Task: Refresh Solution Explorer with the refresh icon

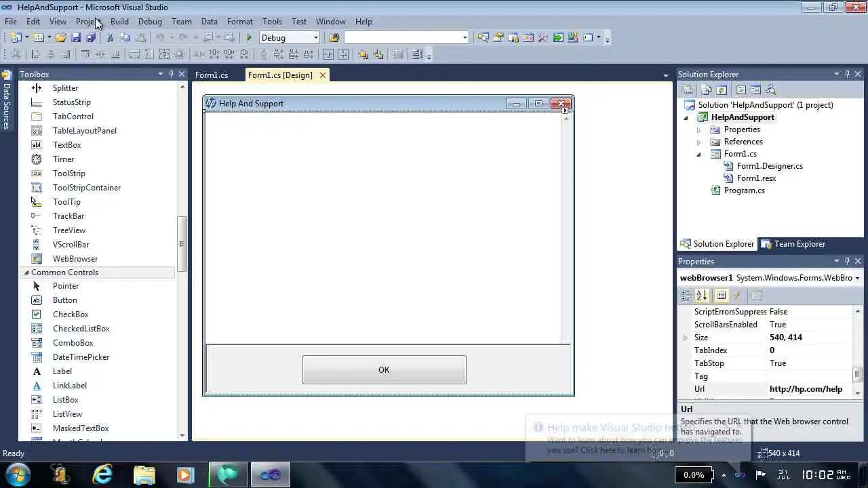Action: [722, 89]
